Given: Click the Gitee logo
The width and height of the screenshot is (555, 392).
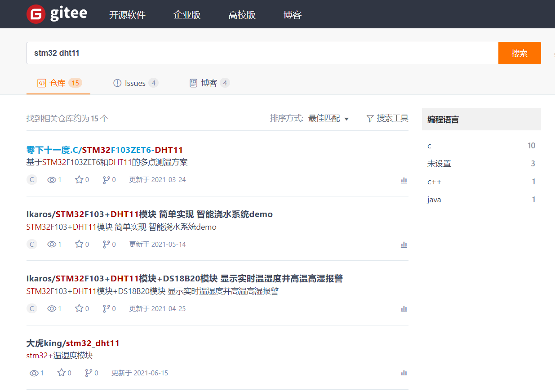Looking at the screenshot, I should tap(57, 14).
